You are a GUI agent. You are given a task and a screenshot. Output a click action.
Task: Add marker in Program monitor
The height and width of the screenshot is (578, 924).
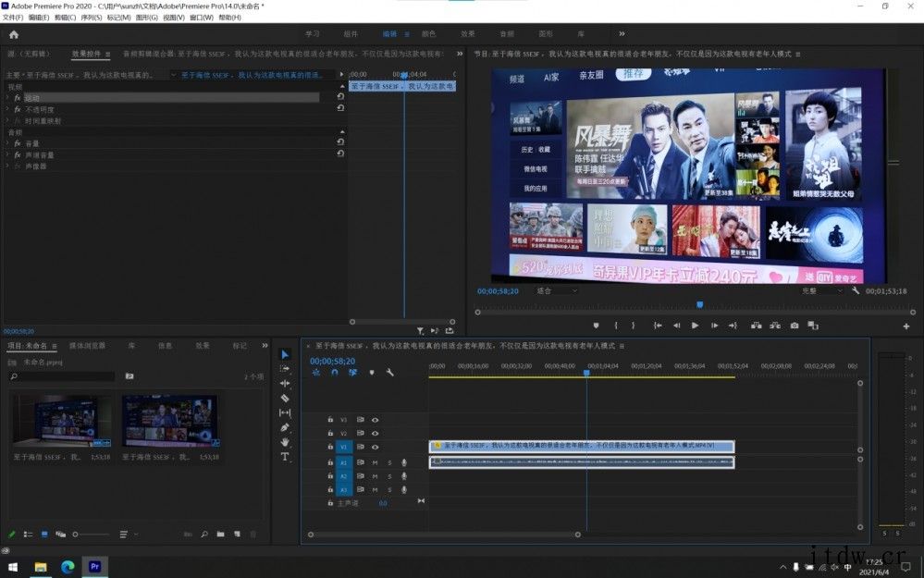coord(597,326)
